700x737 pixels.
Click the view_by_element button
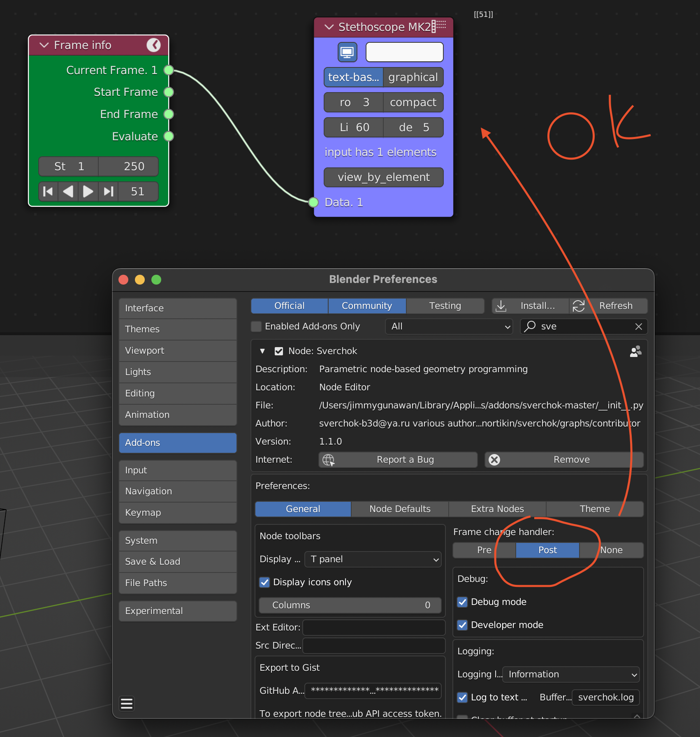384,177
